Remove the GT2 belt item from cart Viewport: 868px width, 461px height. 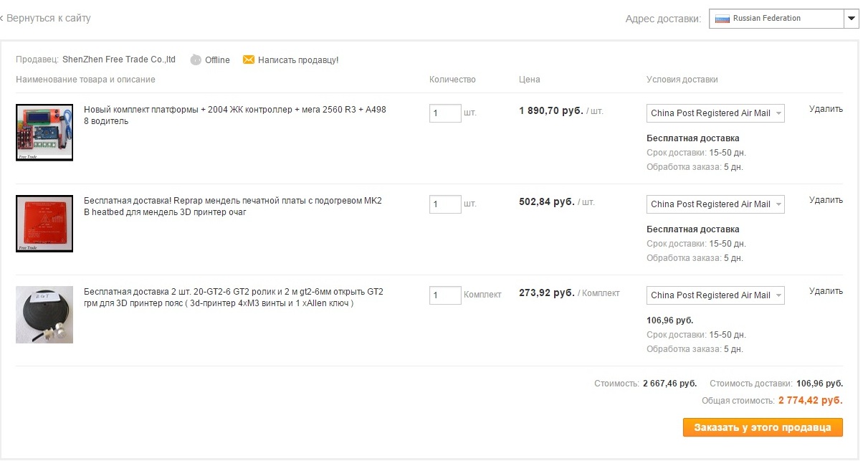coord(826,291)
